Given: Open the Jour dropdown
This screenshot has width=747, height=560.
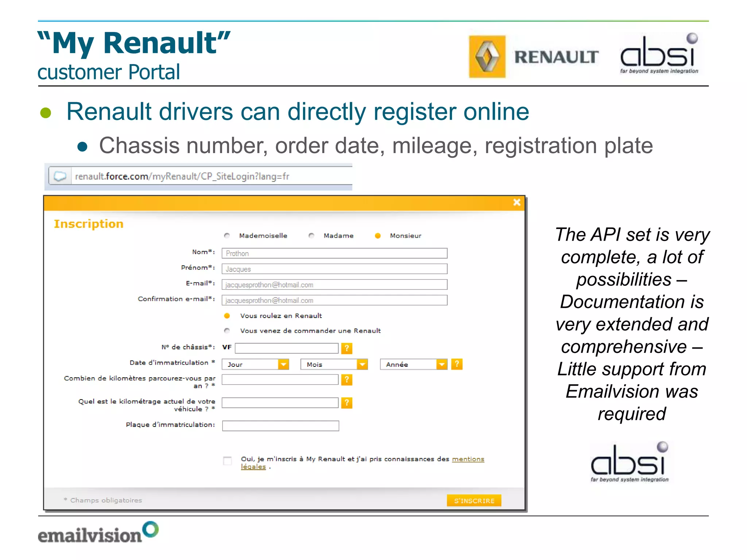Looking at the screenshot, I should [255, 364].
